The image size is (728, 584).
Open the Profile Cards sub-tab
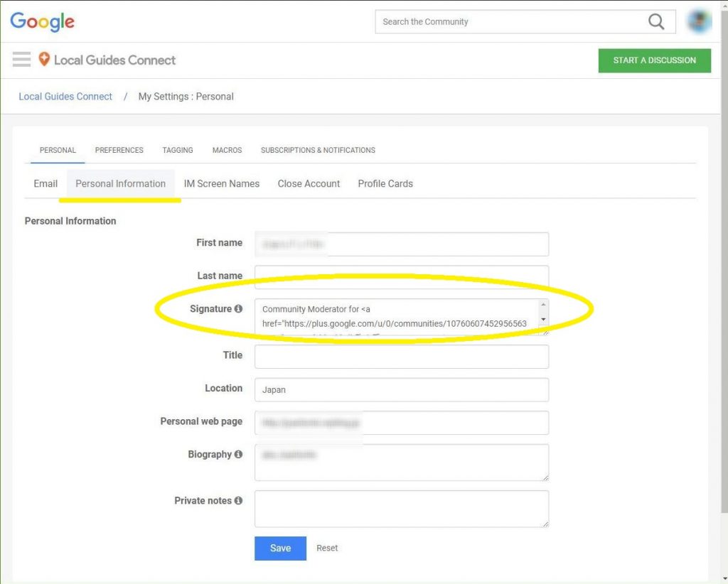[385, 184]
